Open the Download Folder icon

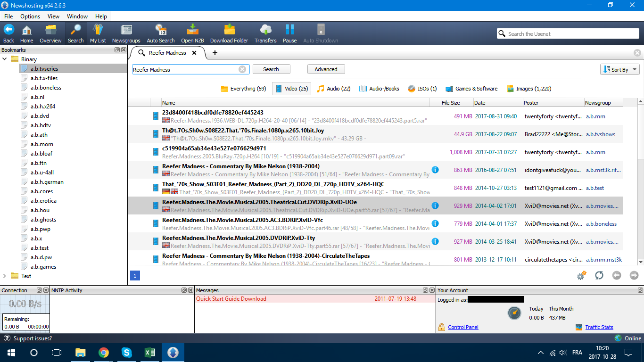[229, 33]
